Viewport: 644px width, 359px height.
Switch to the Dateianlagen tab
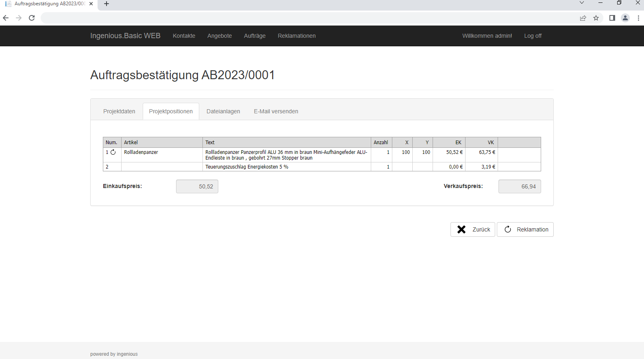[x=223, y=111]
